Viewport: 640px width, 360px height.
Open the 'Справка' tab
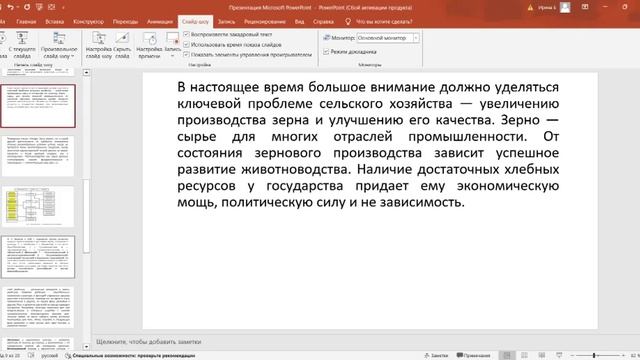[323, 21]
